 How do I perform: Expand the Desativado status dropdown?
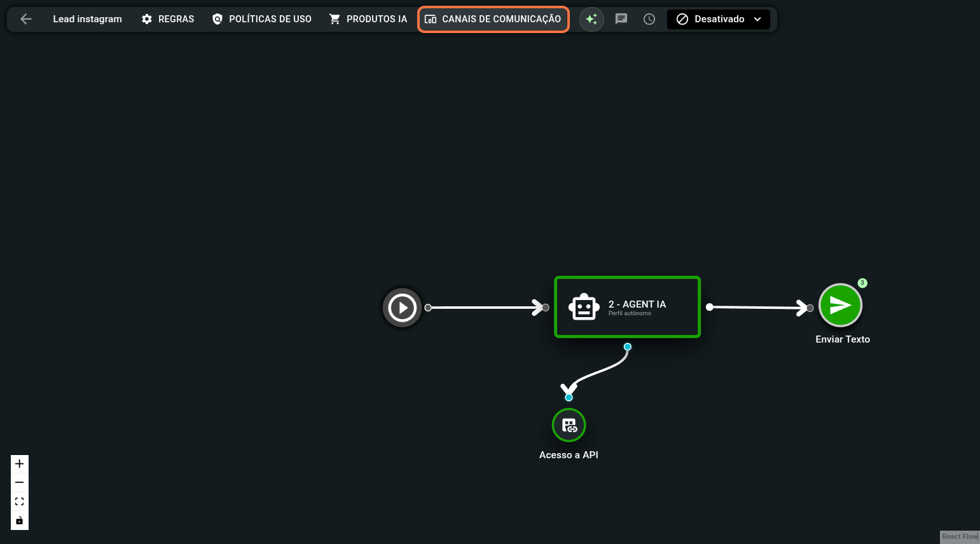tap(719, 19)
